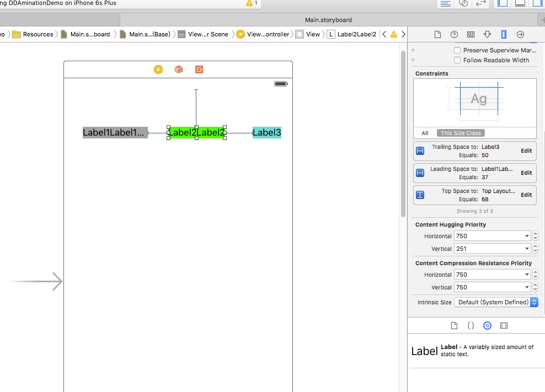Enable Preserve Superview Margins checkbox
The height and width of the screenshot is (392, 545).
coord(457,50)
